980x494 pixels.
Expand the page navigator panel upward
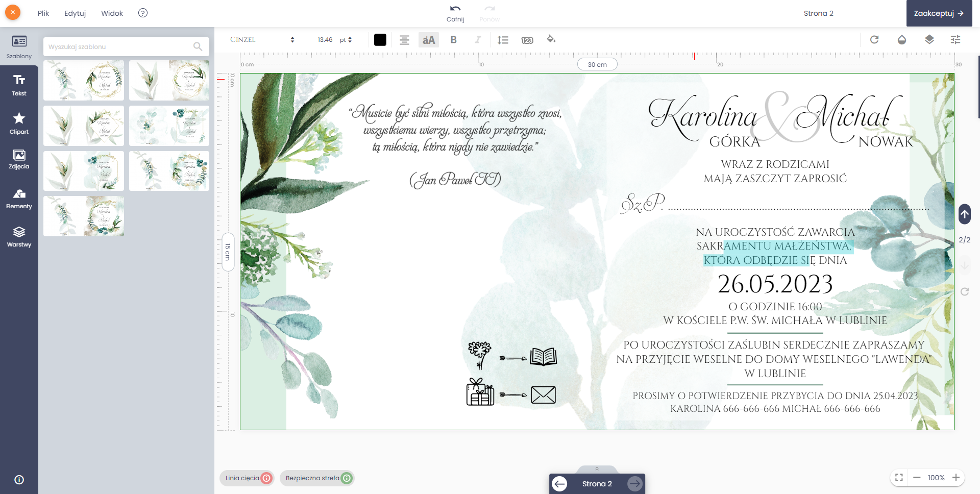click(x=597, y=469)
